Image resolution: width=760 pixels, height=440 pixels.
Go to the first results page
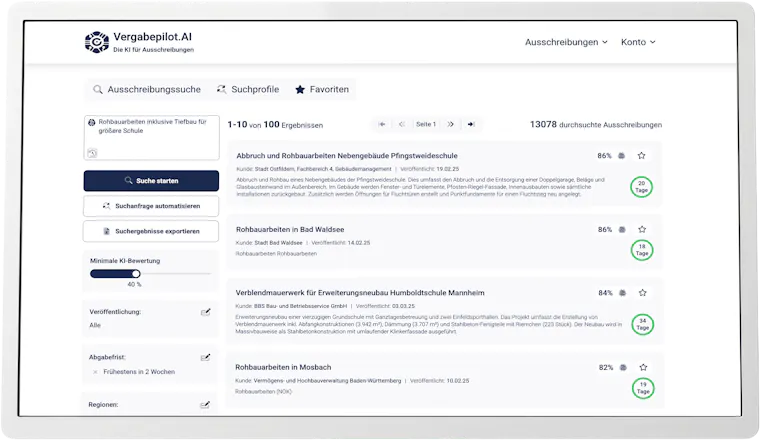(382, 125)
